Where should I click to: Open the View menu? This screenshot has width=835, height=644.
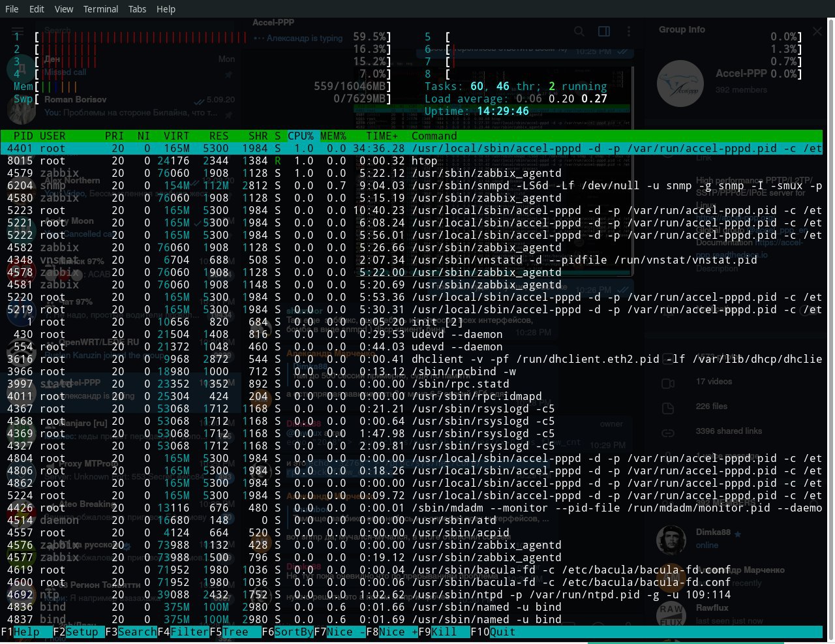tap(64, 9)
